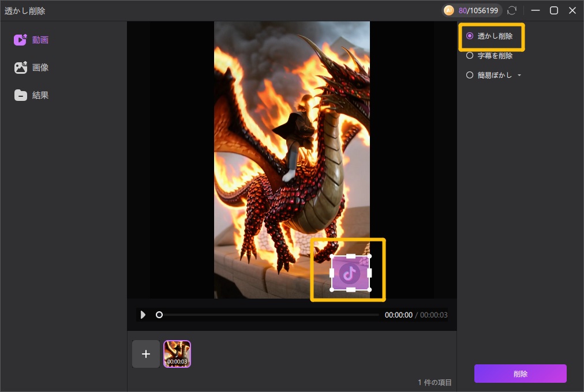
Task: Click the bottom-left handle of the watermark selection box
Action: pyautogui.click(x=331, y=289)
